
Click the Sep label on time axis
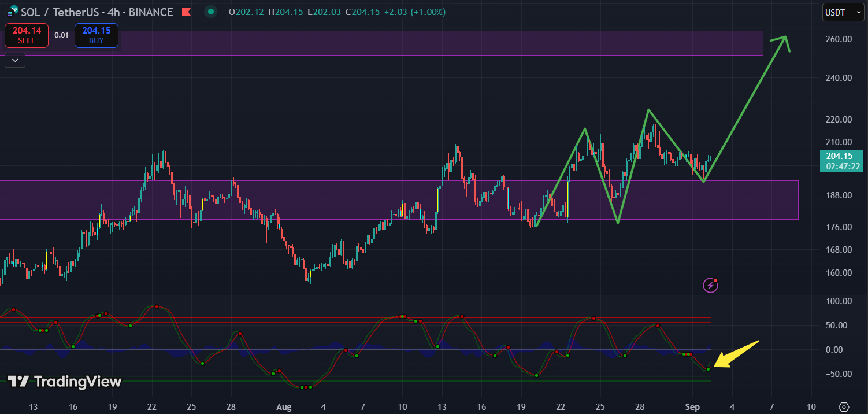[692, 407]
